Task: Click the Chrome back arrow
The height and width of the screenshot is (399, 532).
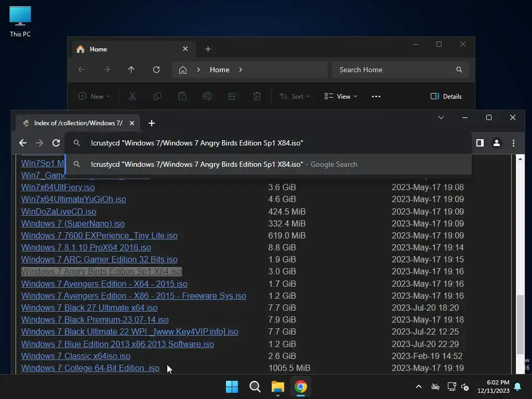Action: pos(23,143)
